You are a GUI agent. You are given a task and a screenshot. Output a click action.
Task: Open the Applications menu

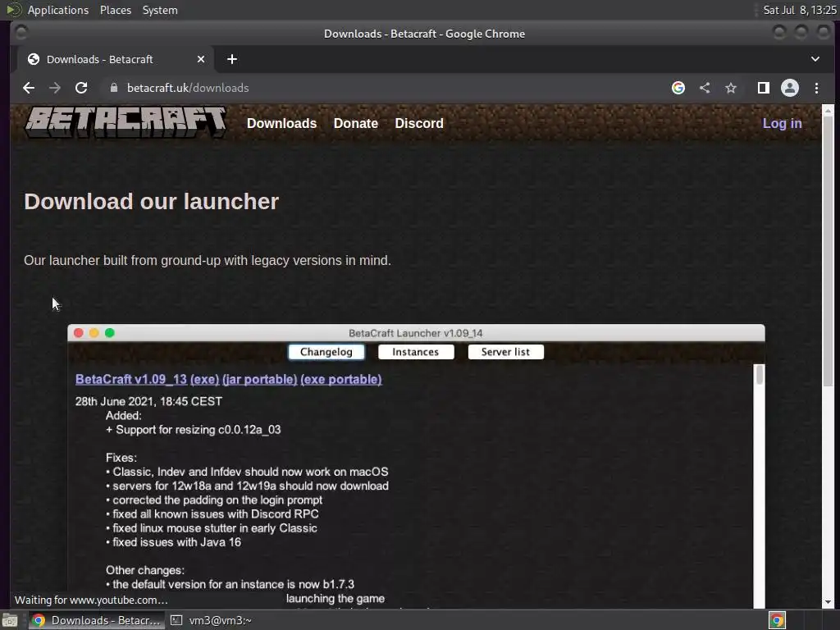(58, 10)
